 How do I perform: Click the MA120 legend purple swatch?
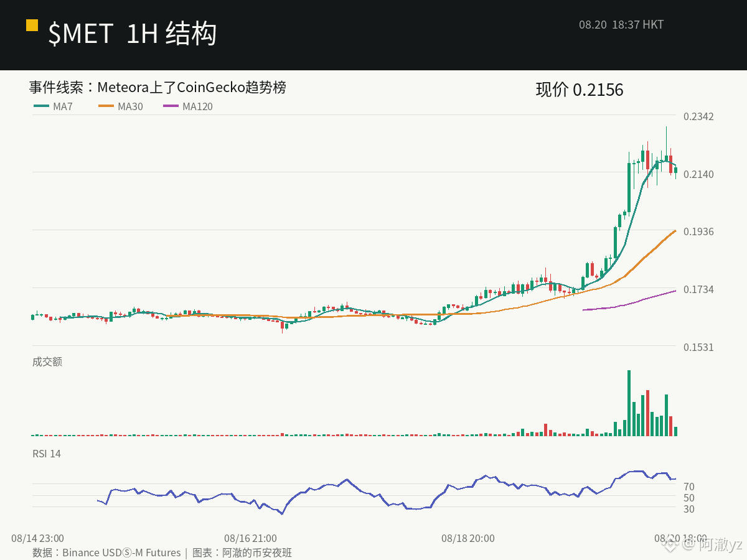coord(171,106)
